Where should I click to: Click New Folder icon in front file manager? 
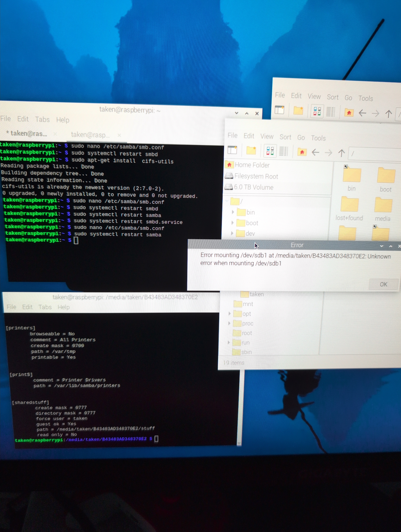click(251, 151)
